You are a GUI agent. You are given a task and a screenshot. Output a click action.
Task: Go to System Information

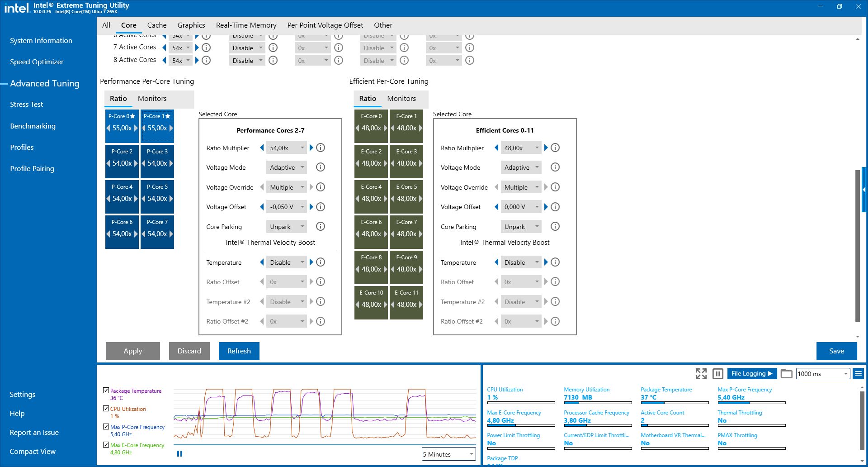[x=41, y=41]
